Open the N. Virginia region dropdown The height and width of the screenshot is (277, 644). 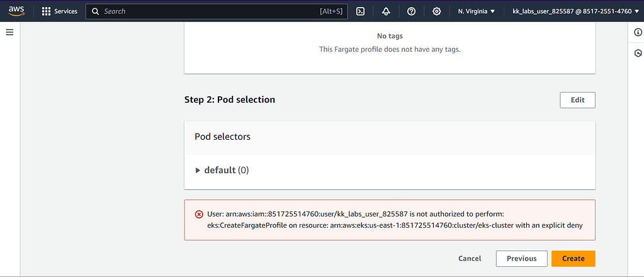click(476, 11)
